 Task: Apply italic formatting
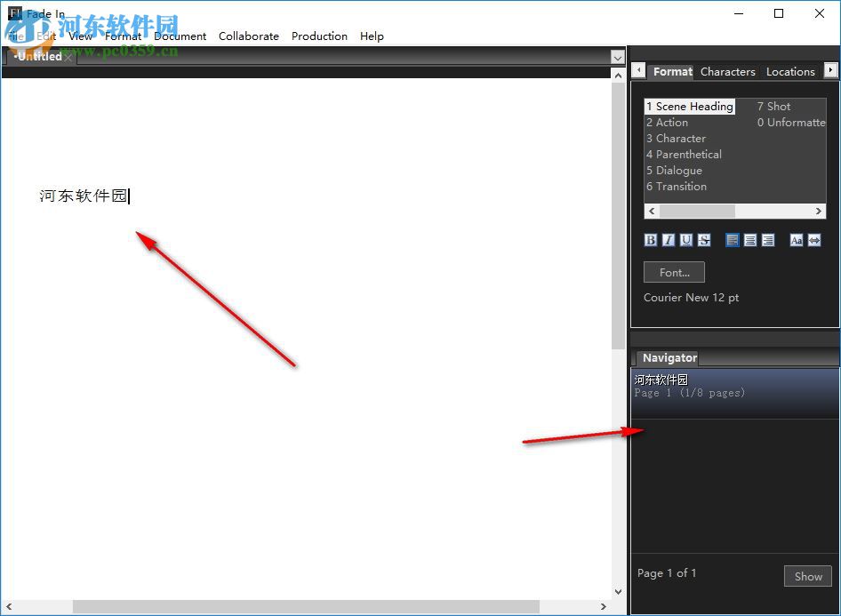click(x=668, y=240)
